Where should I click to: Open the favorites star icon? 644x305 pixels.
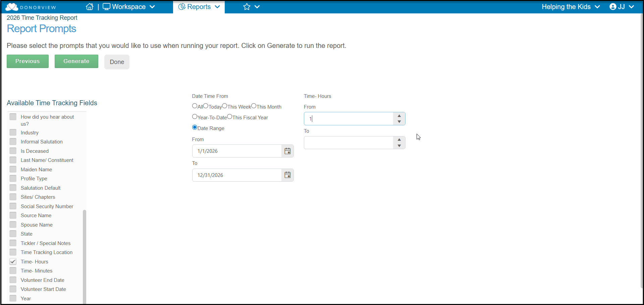[247, 7]
